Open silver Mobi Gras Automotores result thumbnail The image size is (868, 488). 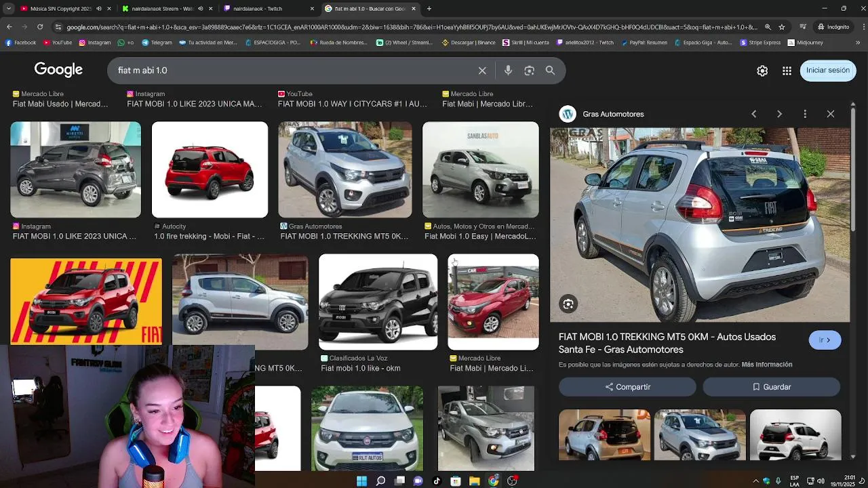pos(344,169)
